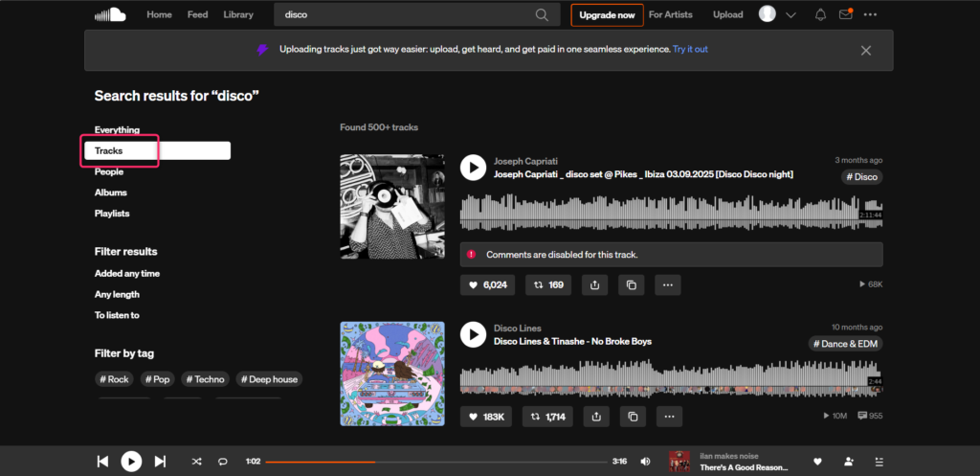The width and height of the screenshot is (980, 476).
Task: Like the currently playing track
Action: [x=817, y=462]
